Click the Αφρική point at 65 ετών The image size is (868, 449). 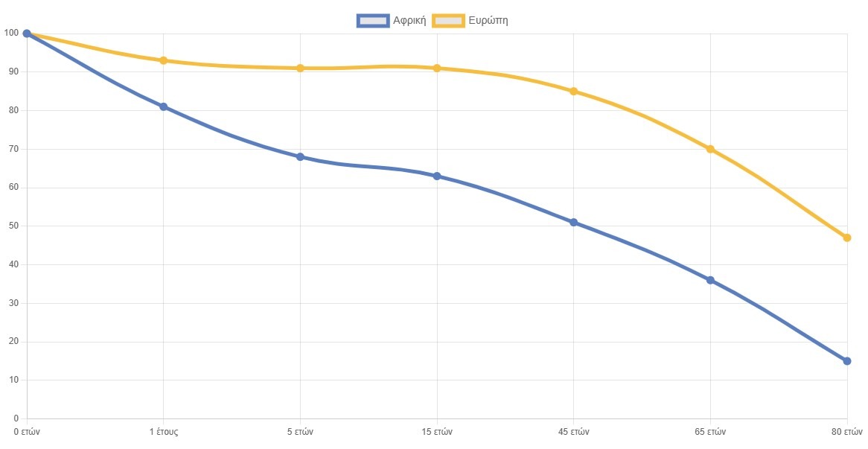[x=710, y=280]
